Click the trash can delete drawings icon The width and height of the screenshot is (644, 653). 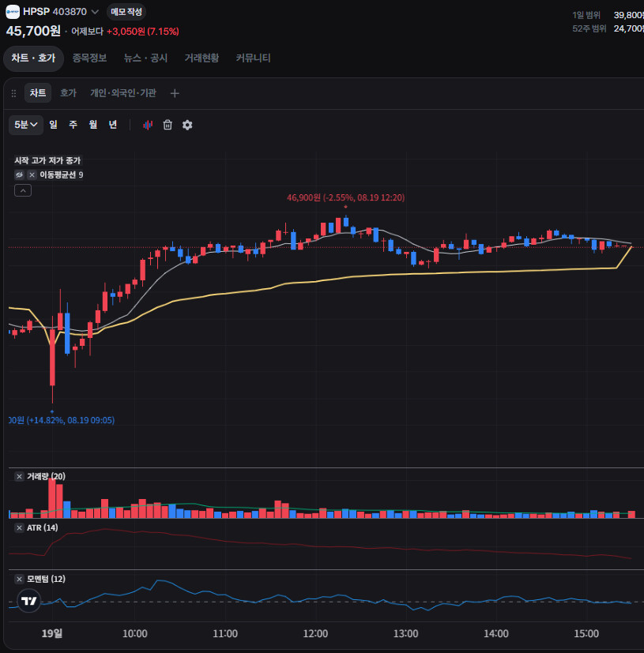pos(168,125)
